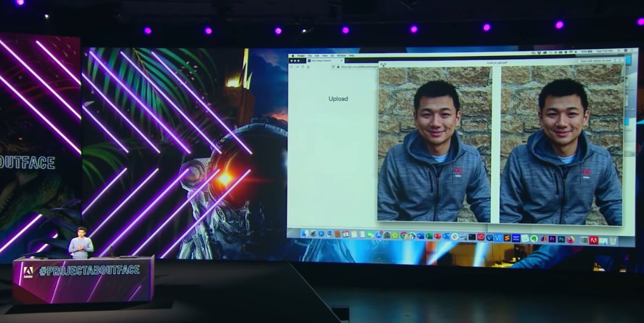
Task: Click the menu bar clock
Action: (x=605, y=51)
